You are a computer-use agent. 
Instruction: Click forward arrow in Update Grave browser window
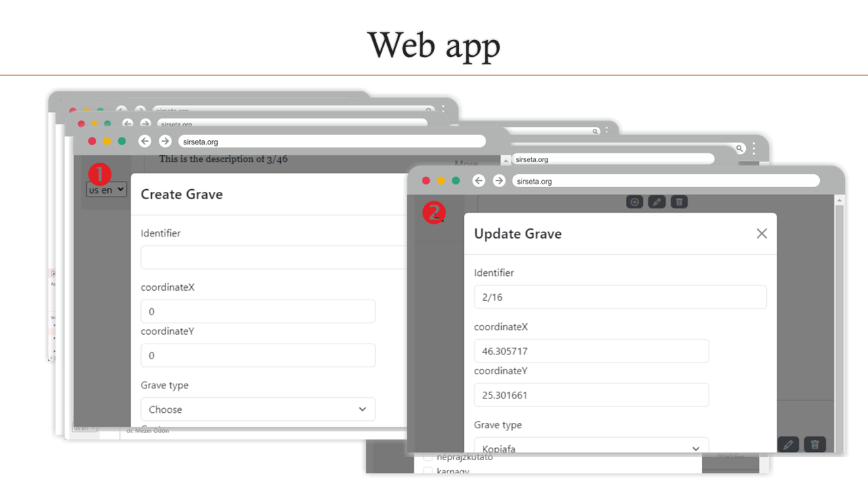(499, 181)
